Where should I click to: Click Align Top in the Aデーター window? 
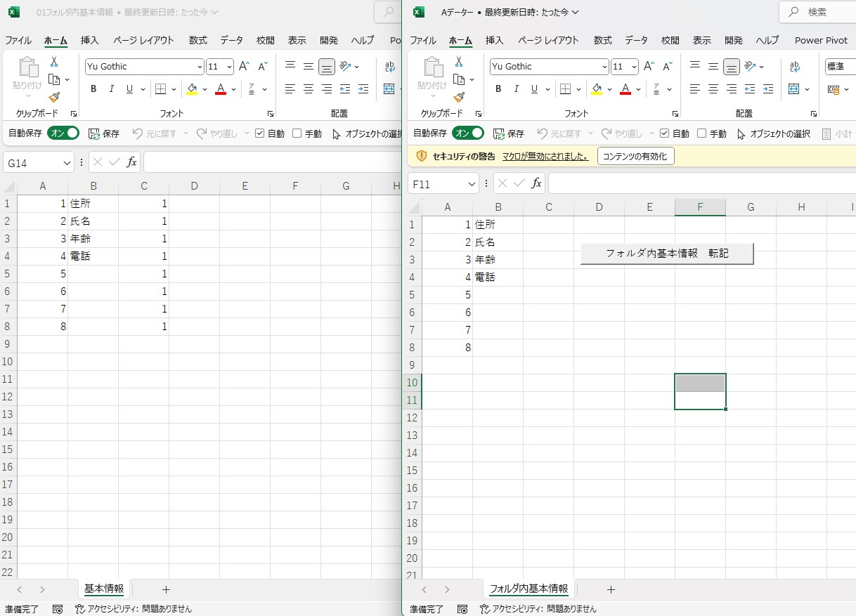tap(695, 67)
